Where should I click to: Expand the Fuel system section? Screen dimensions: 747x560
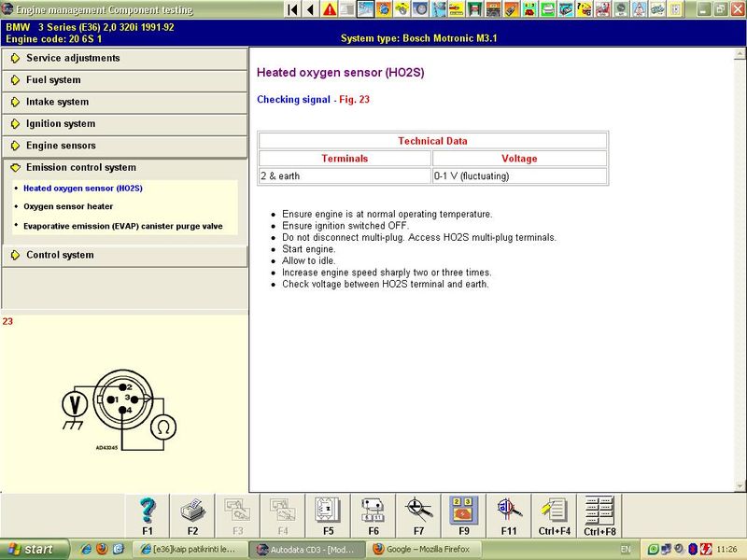[53, 80]
